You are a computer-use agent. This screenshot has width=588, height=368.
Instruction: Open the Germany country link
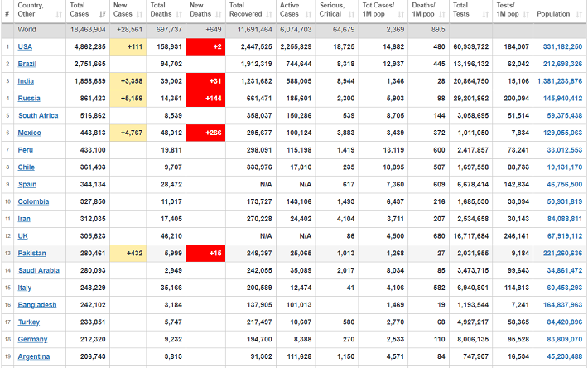(32, 340)
